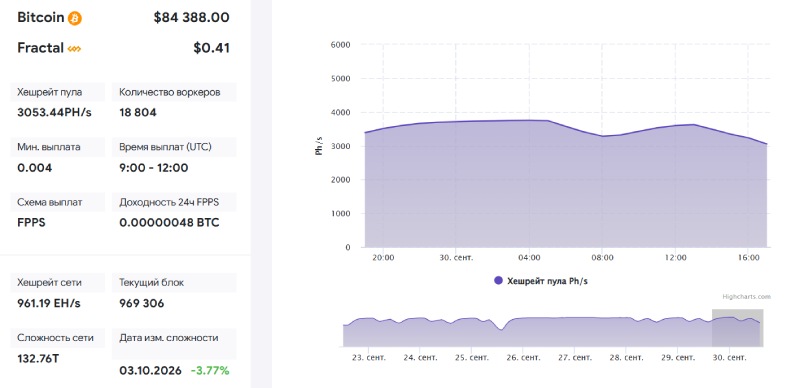This screenshot has width=800, height=388.
Task: Click the Количество воркеров label
Action: click(x=170, y=92)
